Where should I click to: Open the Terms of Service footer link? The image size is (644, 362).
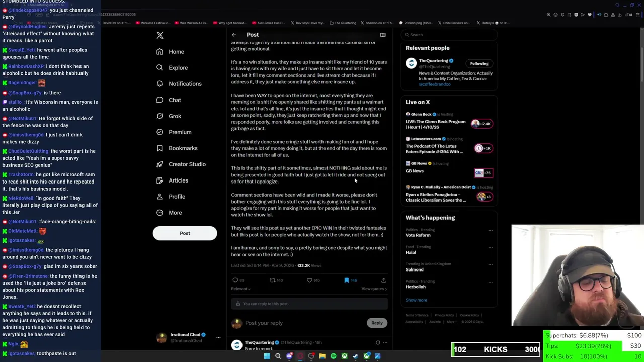pos(417,315)
